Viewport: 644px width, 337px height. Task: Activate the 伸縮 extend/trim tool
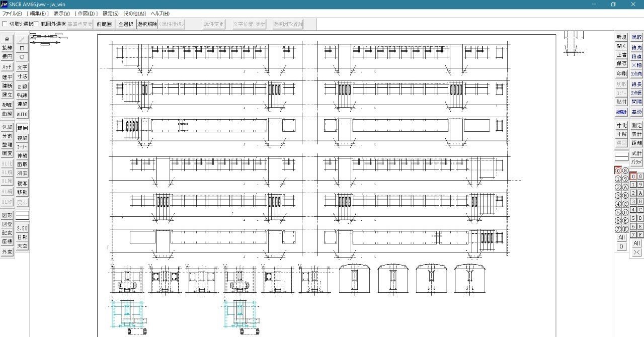click(22, 156)
